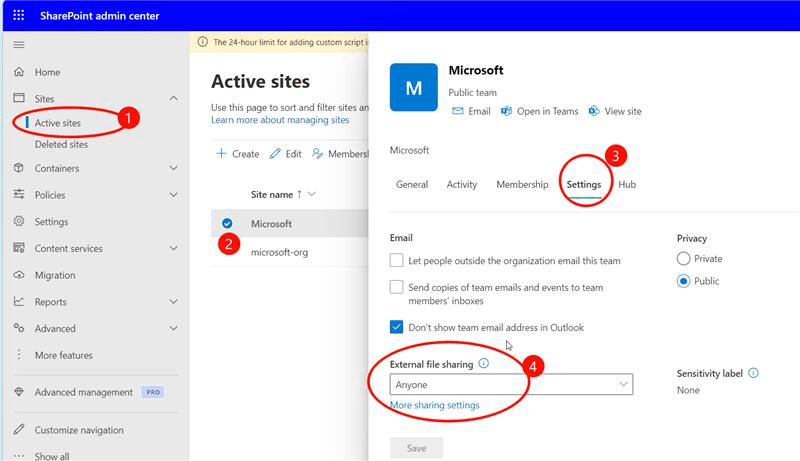This screenshot has width=800, height=461.
Task: Click the Save button
Action: (x=416, y=448)
